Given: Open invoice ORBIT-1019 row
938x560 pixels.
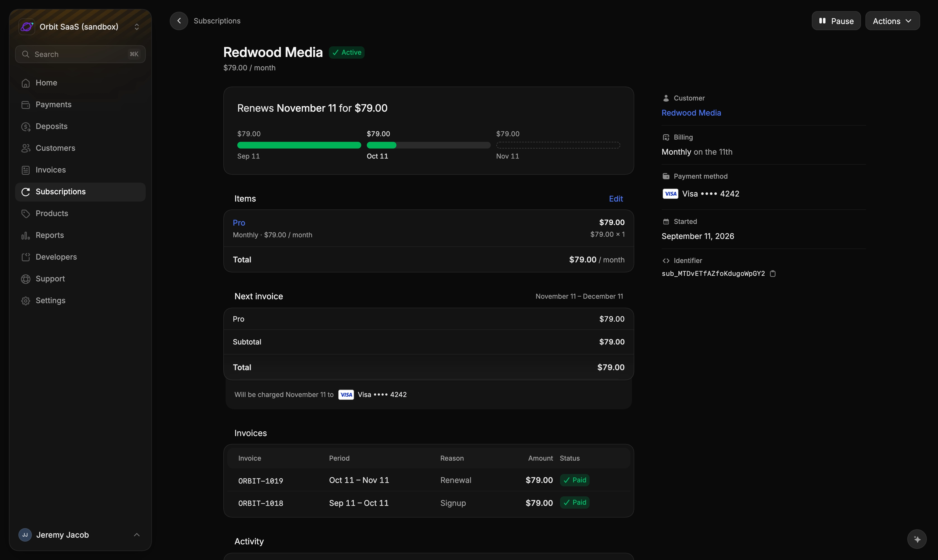Looking at the screenshot, I should [429, 480].
